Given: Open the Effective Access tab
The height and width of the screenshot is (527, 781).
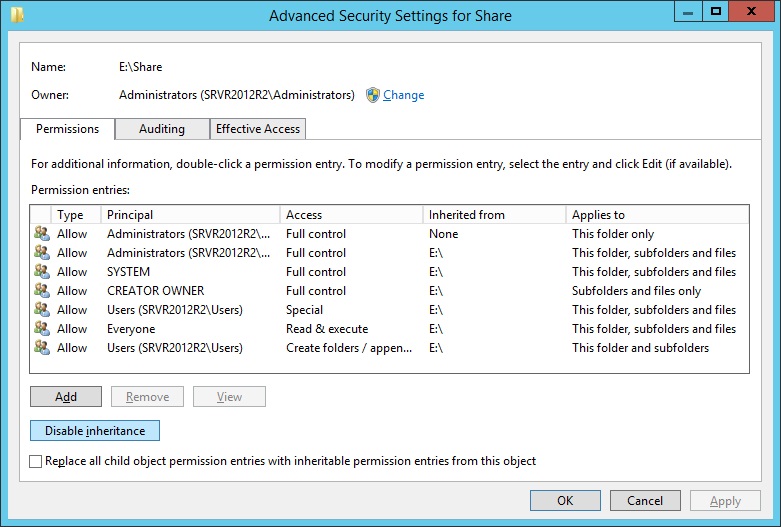Looking at the screenshot, I should point(258,129).
